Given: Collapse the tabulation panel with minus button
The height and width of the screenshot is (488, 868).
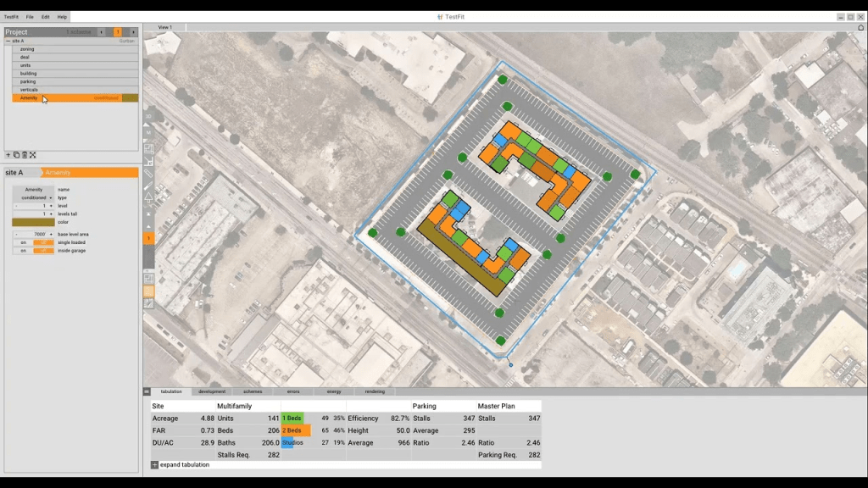Looking at the screenshot, I should click(x=147, y=391).
